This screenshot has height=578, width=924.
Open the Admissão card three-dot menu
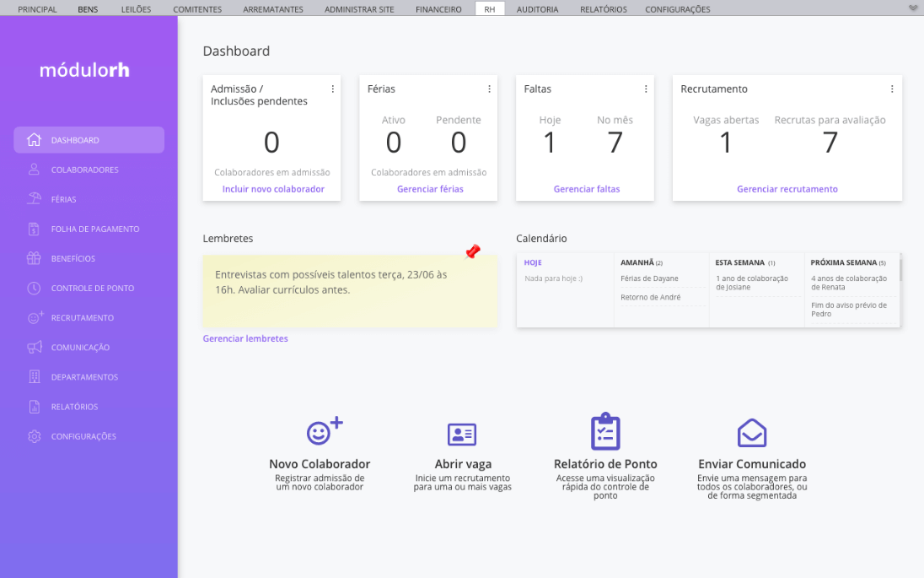[332, 89]
